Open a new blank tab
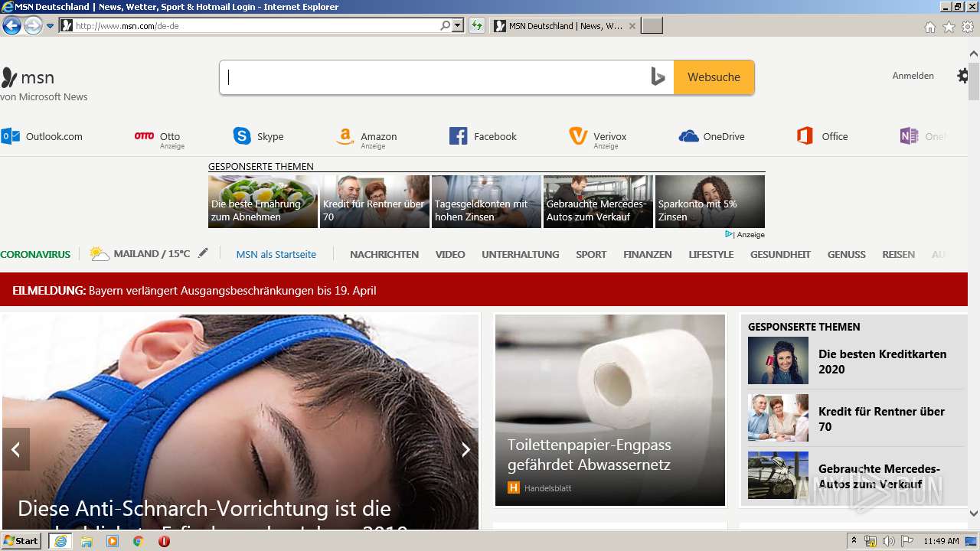Viewport: 980px width, 551px height. [x=652, y=26]
